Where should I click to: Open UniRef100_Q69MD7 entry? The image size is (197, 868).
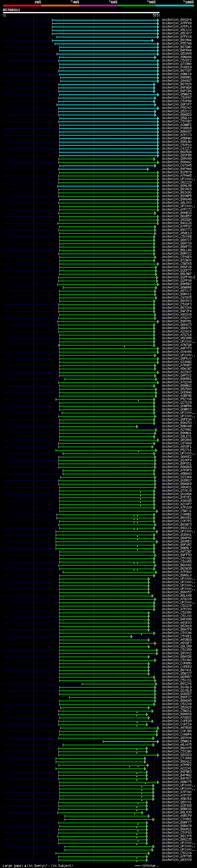pos(176,676)
